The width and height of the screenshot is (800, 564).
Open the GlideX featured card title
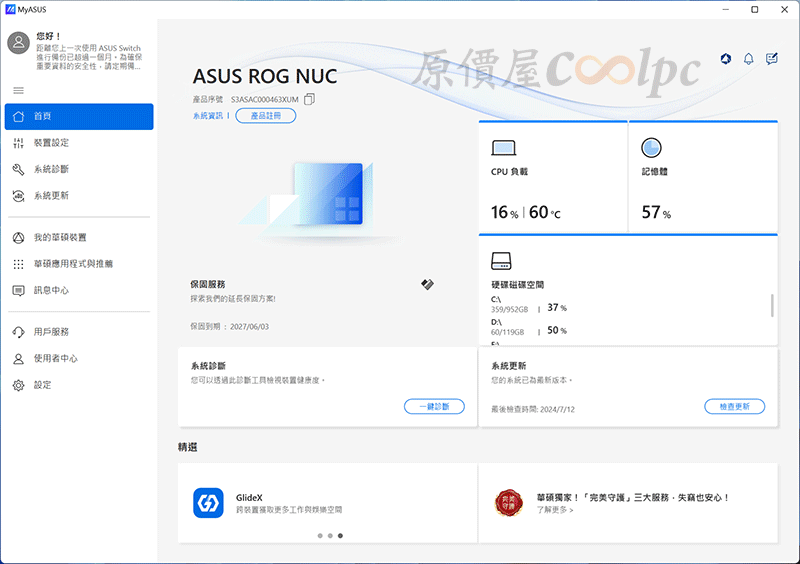coord(249,498)
